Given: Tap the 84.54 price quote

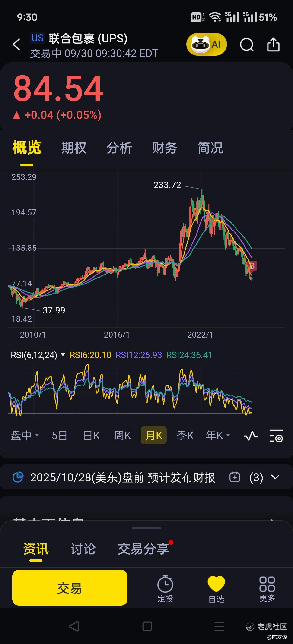Looking at the screenshot, I should [58, 88].
